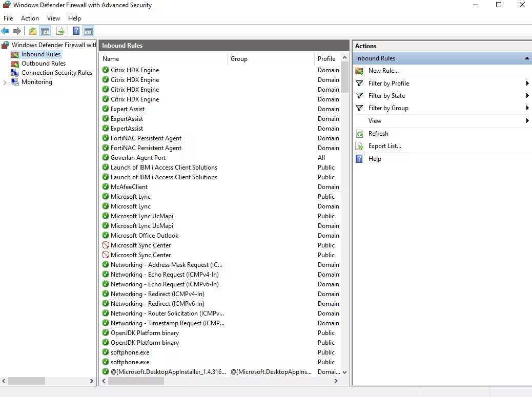Click Export List... in Actions pane

(x=385, y=146)
